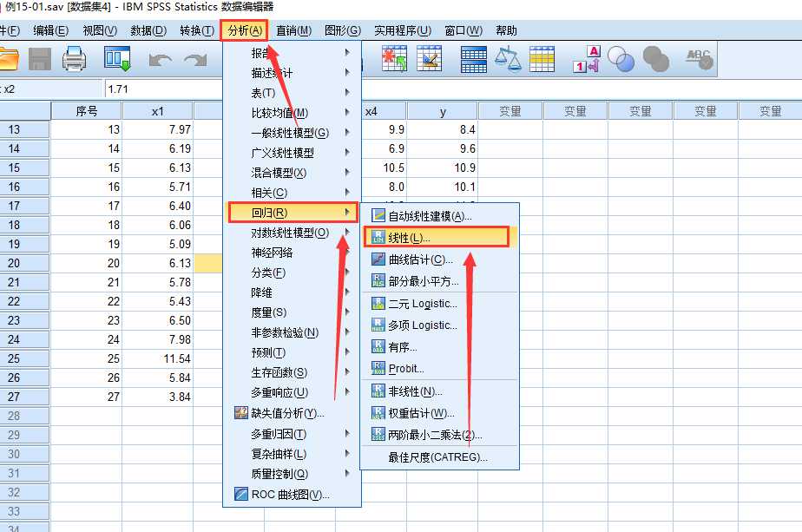Screen dimensions: 802x532
Task: Open the 实用程序(U) menu
Action: [403, 30]
